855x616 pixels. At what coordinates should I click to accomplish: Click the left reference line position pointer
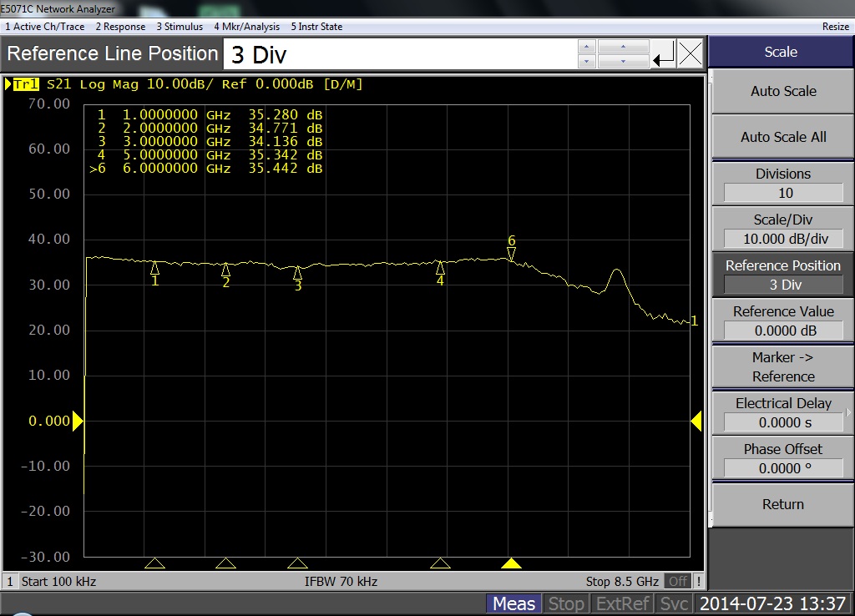pyautogui.click(x=78, y=422)
